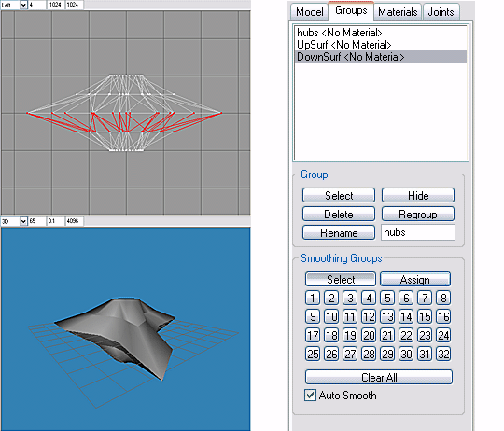Toggle smoothing group 16
The height and width of the screenshot is (431, 504).
(443, 316)
